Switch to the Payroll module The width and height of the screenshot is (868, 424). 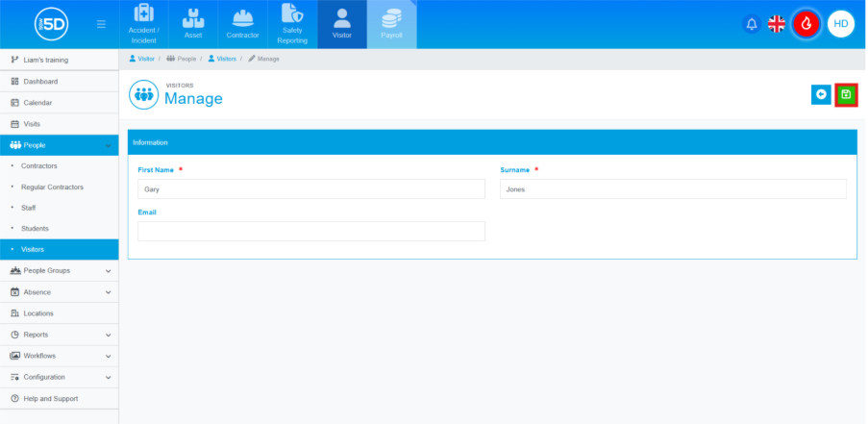(x=391, y=24)
